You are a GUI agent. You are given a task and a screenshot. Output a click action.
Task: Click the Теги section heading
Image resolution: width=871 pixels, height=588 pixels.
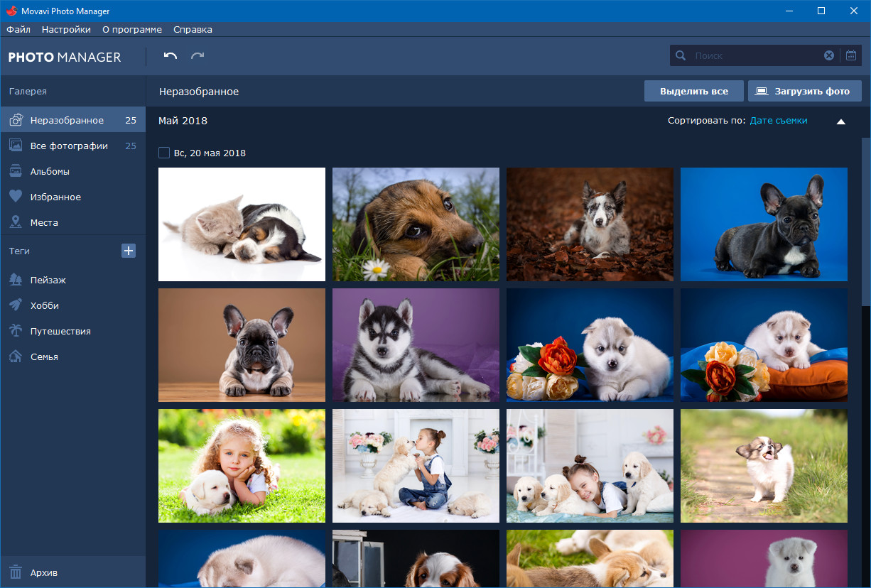[x=19, y=251]
